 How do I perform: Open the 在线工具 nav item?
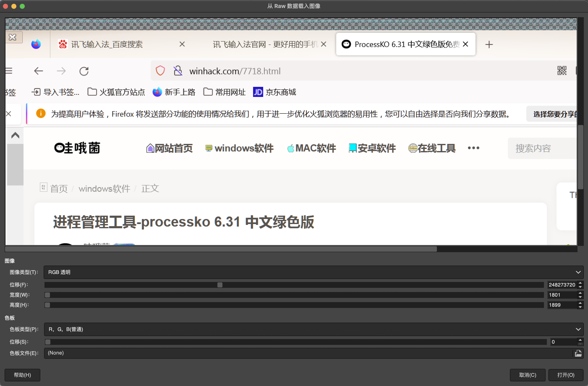click(x=432, y=148)
